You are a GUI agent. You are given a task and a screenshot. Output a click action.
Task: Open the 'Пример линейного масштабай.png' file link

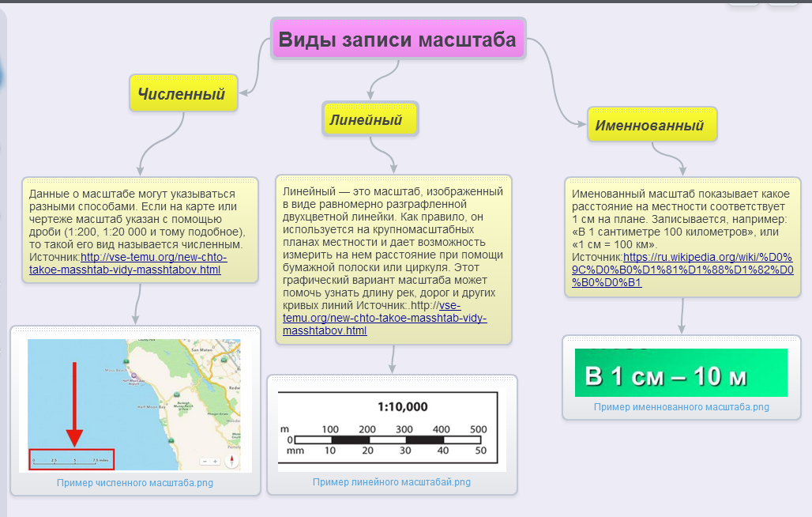pos(392,481)
